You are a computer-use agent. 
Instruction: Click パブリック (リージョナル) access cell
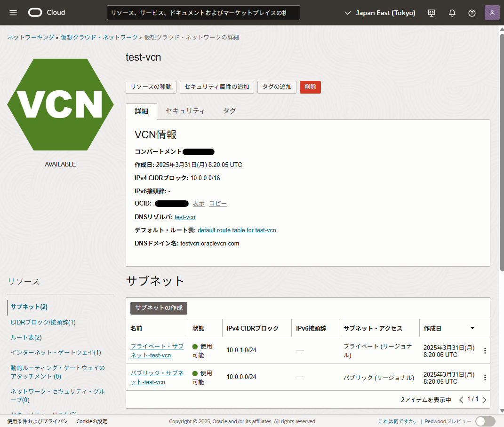pos(379,378)
